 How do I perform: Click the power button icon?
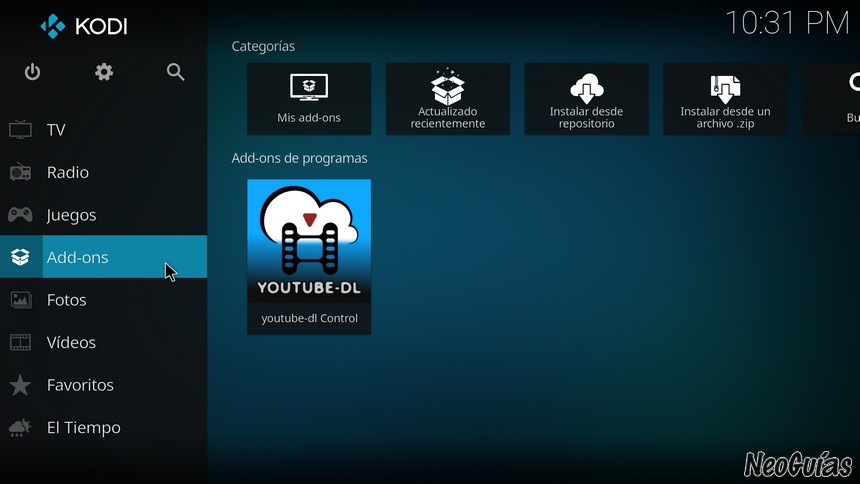click(x=32, y=72)
